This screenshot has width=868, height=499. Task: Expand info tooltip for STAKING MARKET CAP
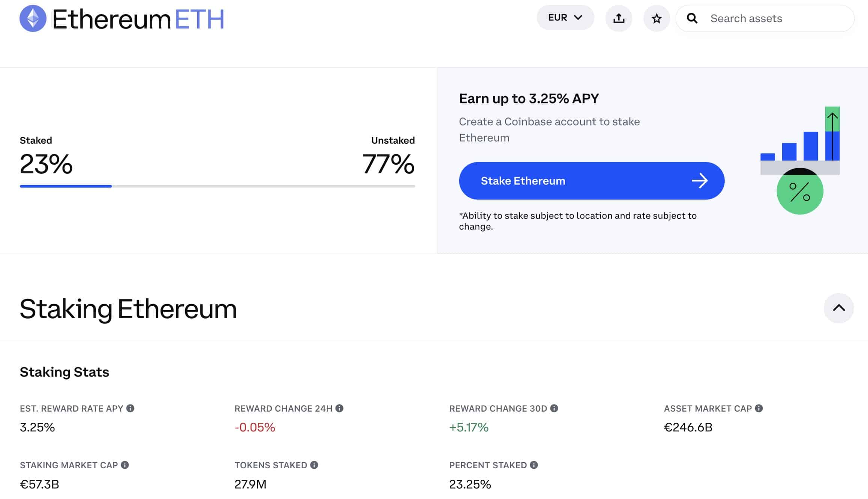pyautogui.click(x=125, y=465)
